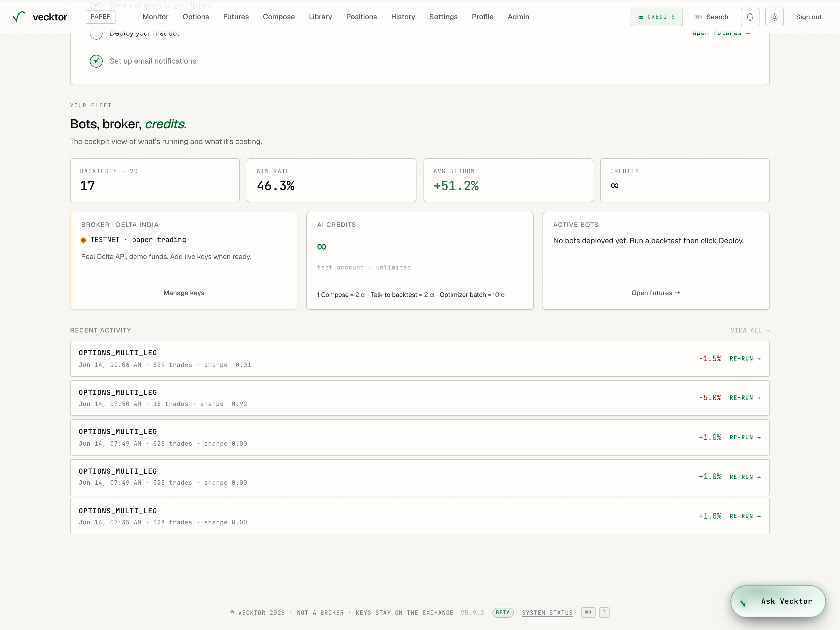
Task: Open the Jun 14, 07:35 AM activity row
Action: pos(420,516)
